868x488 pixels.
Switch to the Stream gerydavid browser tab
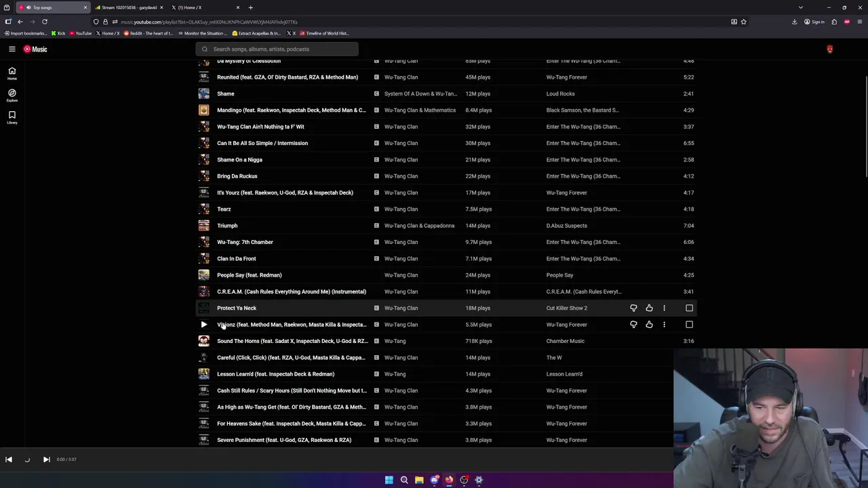tap(129, 7)
